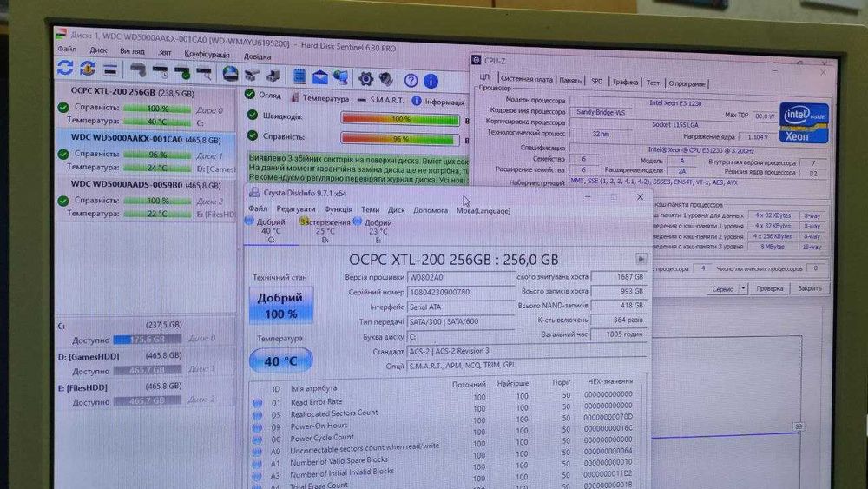Click the question mark help icon in Sentinel
The width and height of the screenshot is (868, 489).
411,80
